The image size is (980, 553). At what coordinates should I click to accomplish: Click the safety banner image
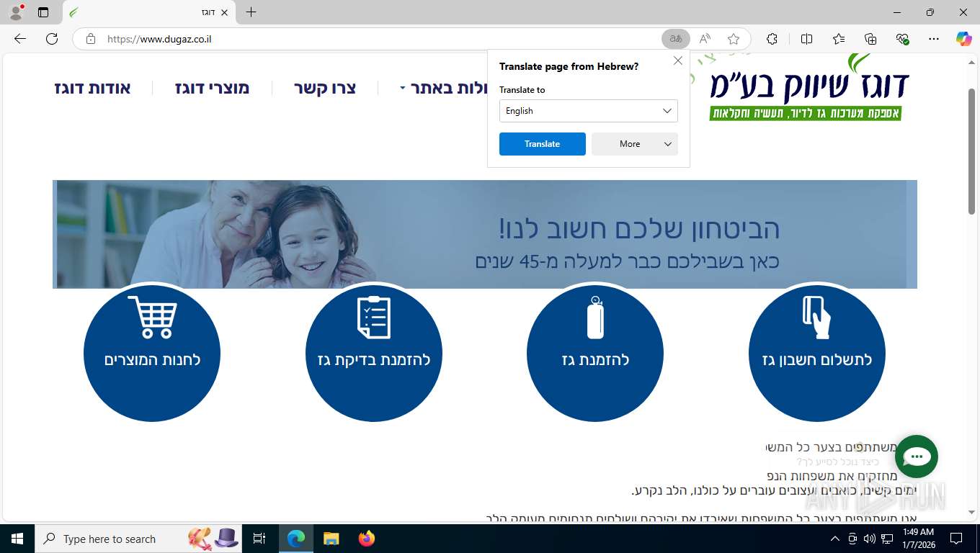click(485, 234)
